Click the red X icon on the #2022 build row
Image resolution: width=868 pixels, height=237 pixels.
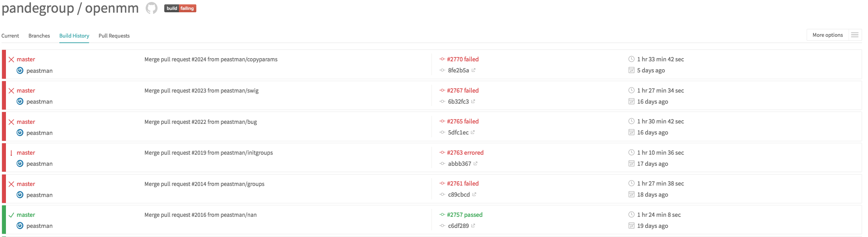11,121
